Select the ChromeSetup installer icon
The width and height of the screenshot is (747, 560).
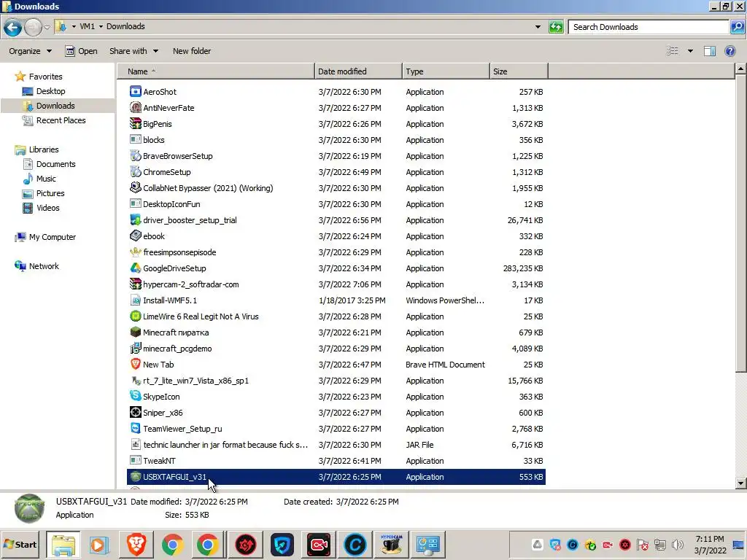[135, 172]
